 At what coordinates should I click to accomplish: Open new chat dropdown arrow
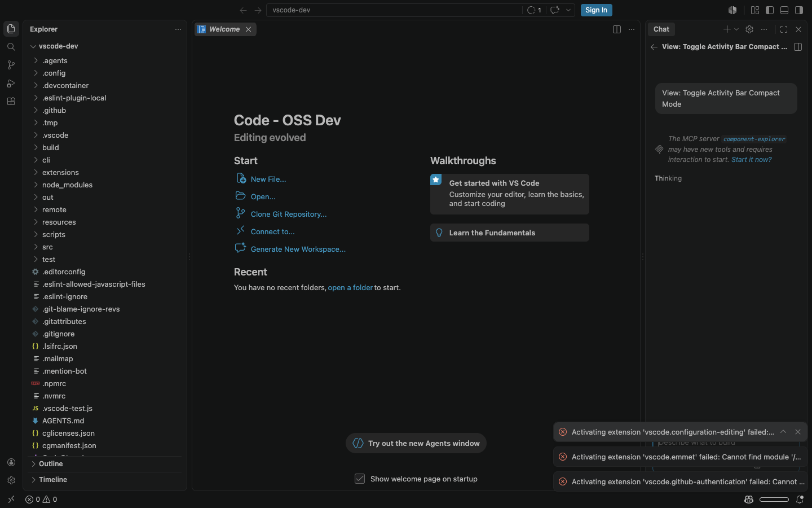point(736,29)
